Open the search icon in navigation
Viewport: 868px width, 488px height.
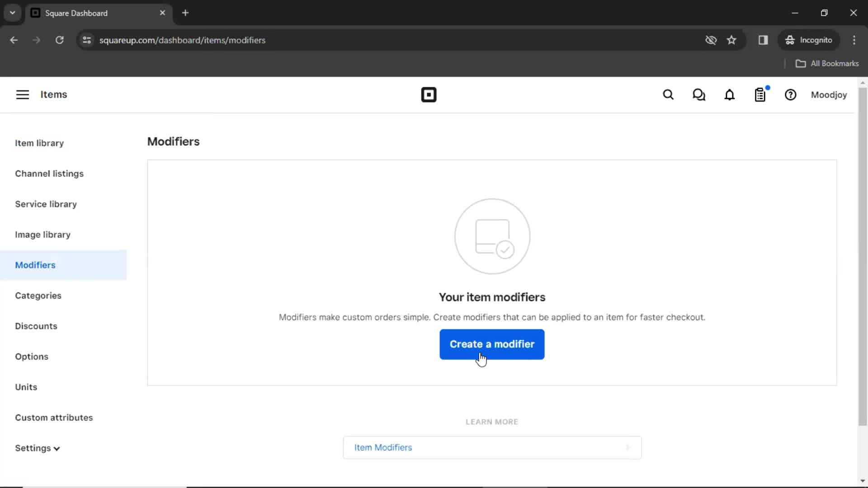click(x=668, y=95)
